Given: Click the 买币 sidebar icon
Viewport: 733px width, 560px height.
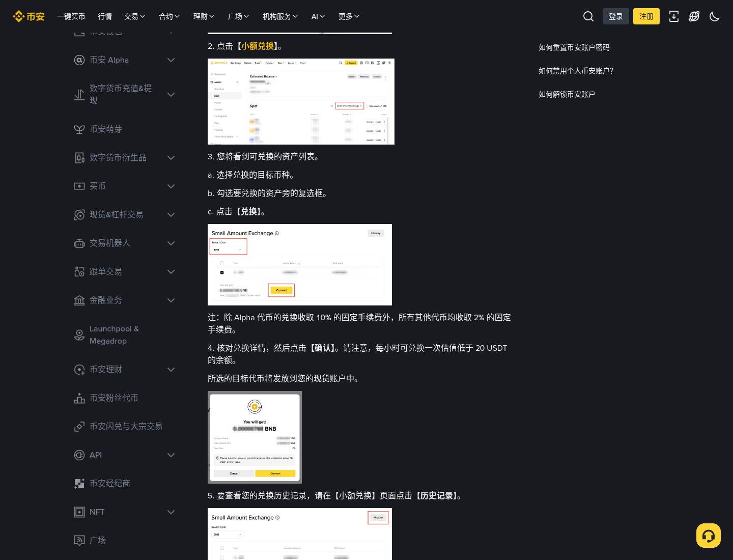Looking at the screenshot, I should pyautogui.click(x=79, y=186).
